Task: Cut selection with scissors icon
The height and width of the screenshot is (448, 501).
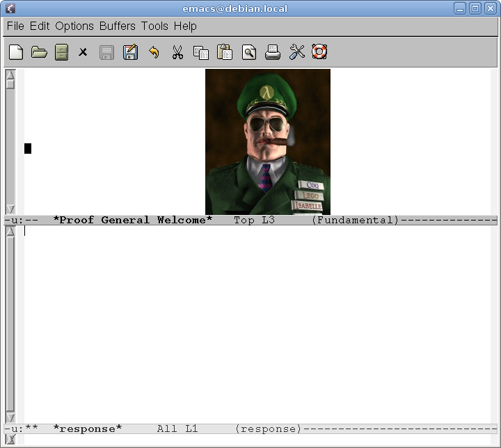Action: [177, 52]
